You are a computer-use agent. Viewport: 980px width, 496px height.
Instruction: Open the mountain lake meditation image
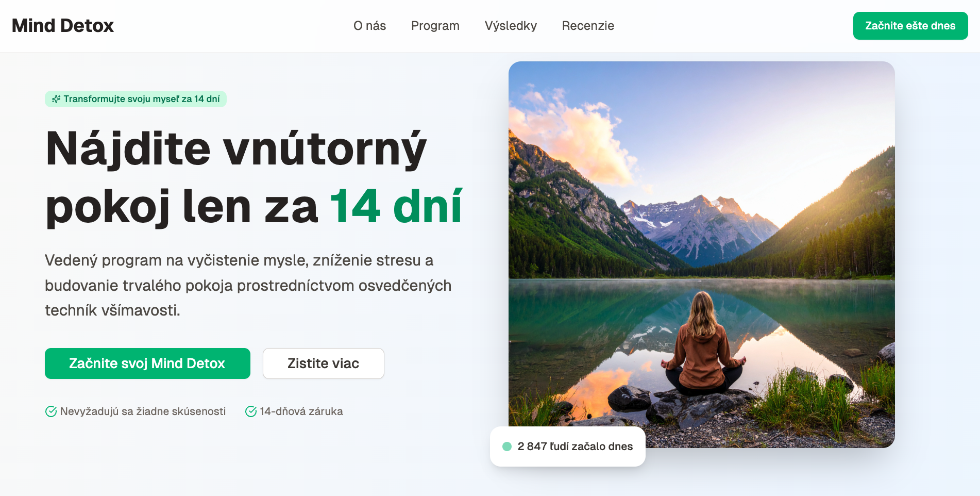point(701,255)
